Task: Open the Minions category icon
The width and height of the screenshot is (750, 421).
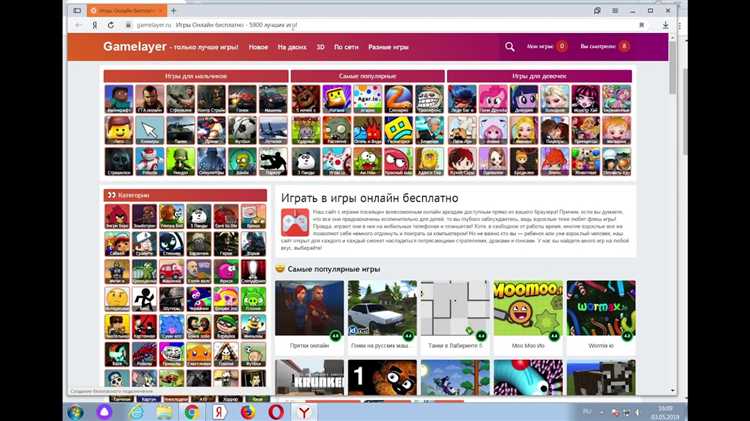Action: click(254, 327)
